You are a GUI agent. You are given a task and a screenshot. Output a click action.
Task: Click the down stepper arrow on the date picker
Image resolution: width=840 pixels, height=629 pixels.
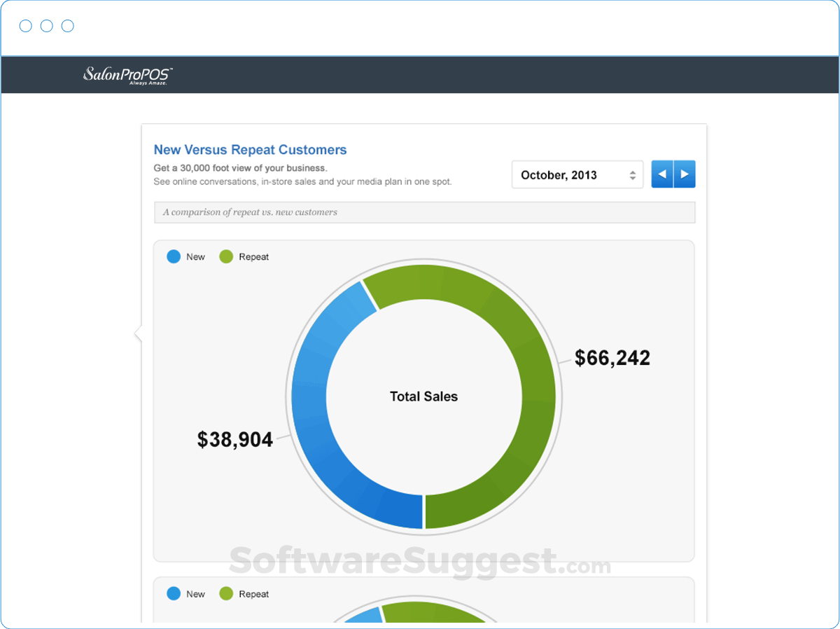click(x=633, y=179)
